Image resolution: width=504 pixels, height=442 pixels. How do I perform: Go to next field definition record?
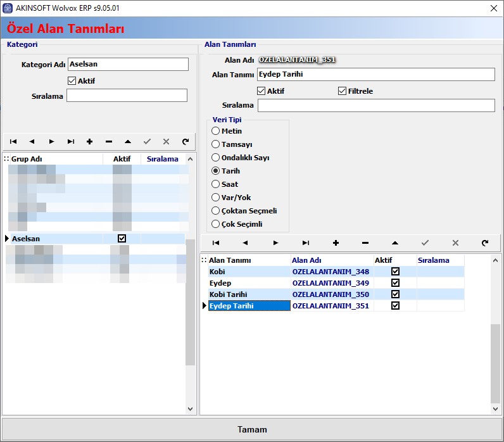(x=275, y=243)
